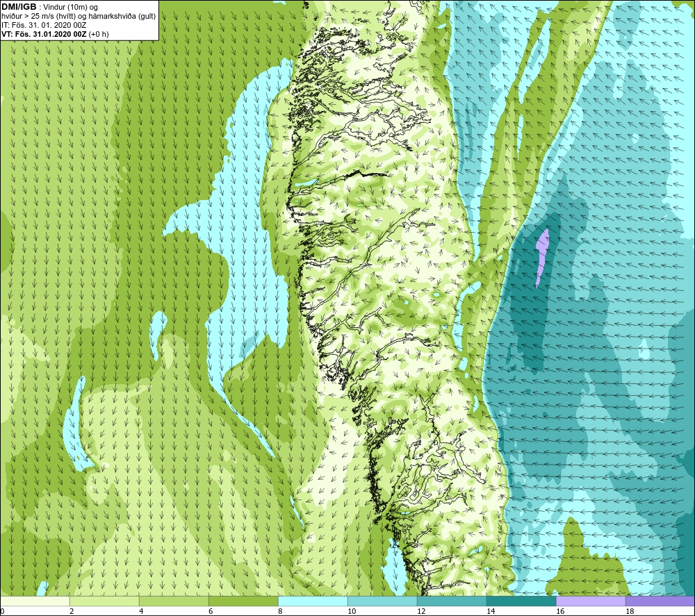Image resolution: width=695 pixels, height=616 pixels.
Task: Click the 'DMI/IGB : Vindur (10m) og' title line
Action: point(50,7)
